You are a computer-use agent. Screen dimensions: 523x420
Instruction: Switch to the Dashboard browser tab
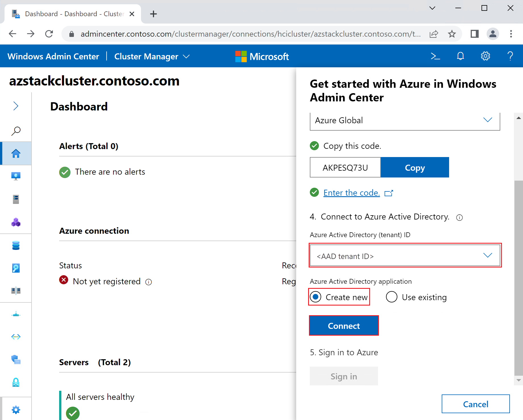(x=72, y=14)
